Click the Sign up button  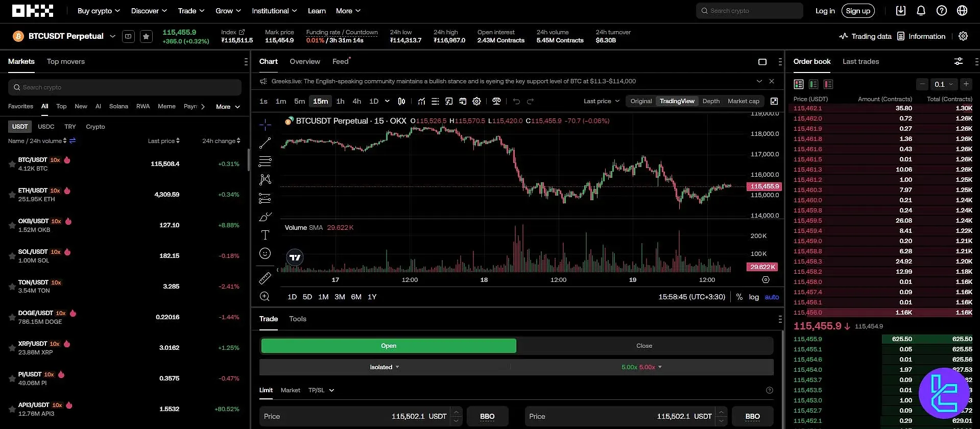[858, 11]
